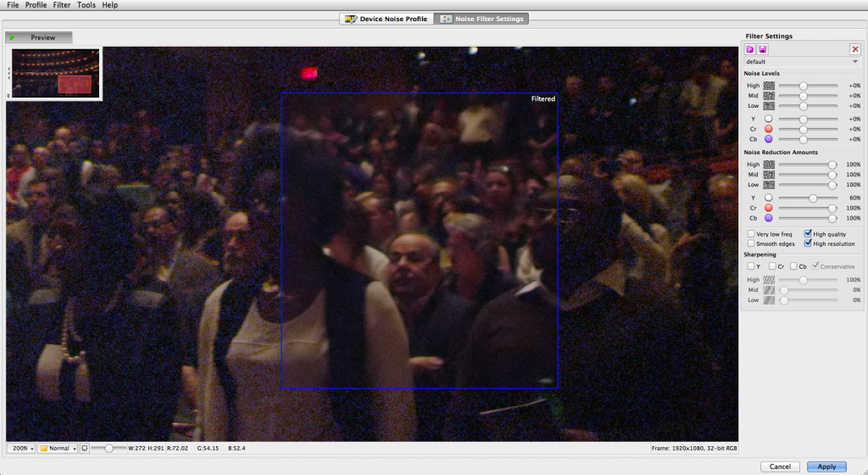
Task: Click the Apply button
Action: [x=826, y=467]
